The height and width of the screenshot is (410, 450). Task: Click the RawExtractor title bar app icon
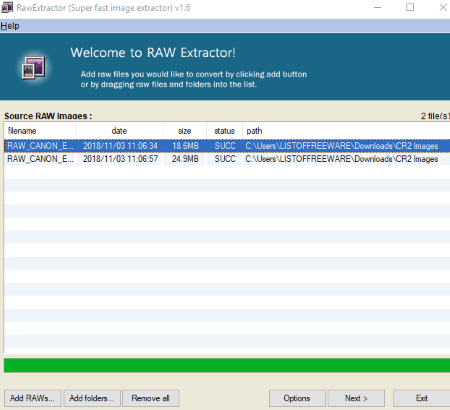7,7
